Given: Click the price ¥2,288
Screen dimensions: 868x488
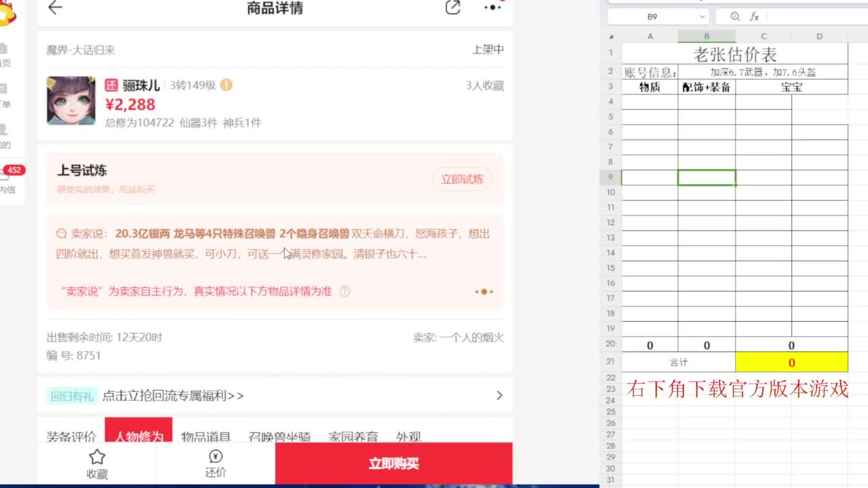Looking at the screenshot, I should (130, 104).
